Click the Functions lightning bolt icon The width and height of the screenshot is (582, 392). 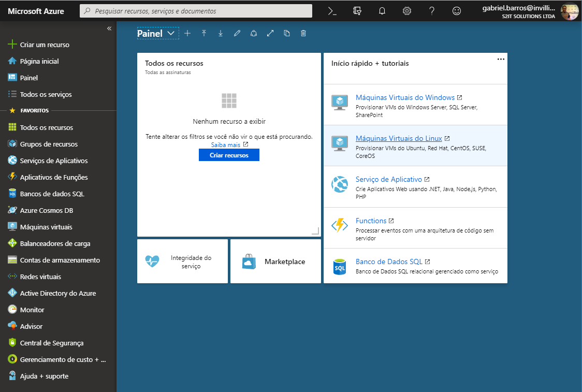(x=340, y=225)
